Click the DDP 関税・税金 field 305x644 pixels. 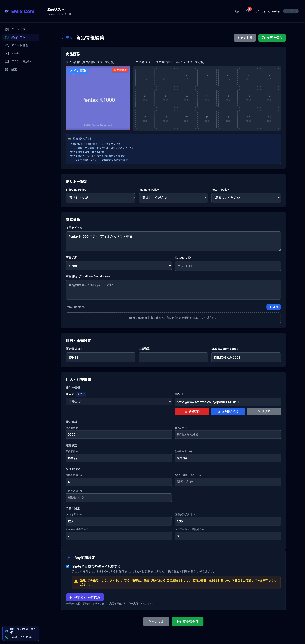228,482
